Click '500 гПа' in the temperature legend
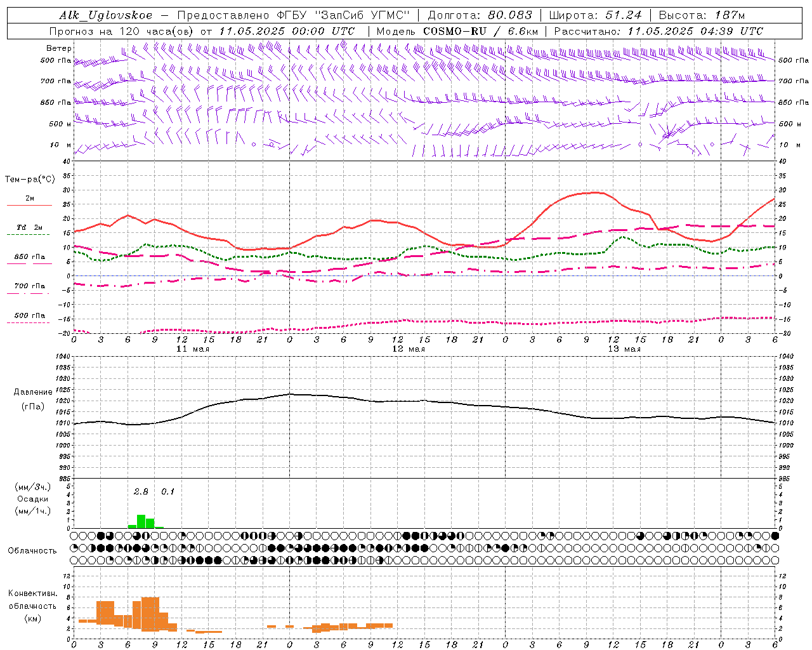Screen dimensions: 812x650 [30, 315]
